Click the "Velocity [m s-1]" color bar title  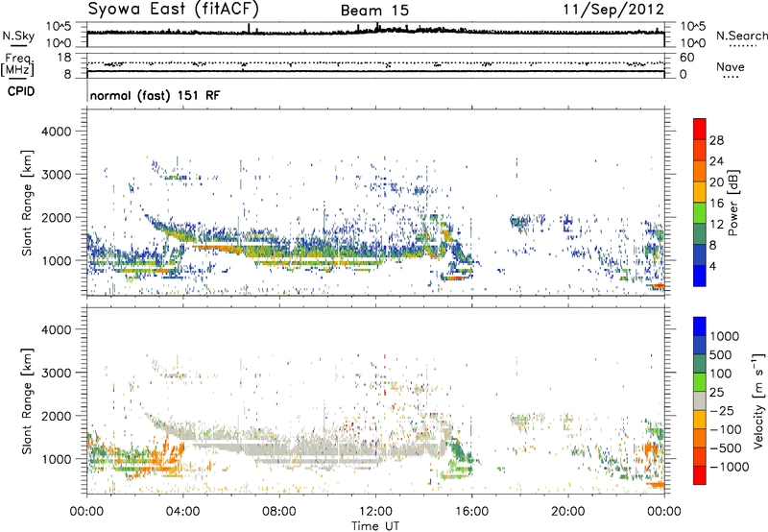[758, 400]
